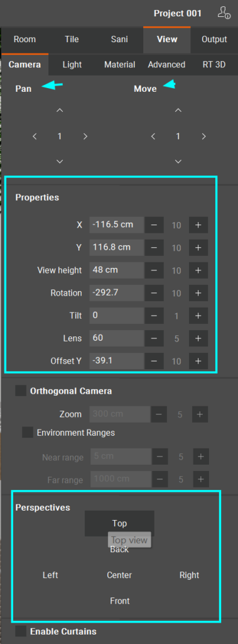Open the Sani tab
238x644 pixels.
(x=119, y=40)
